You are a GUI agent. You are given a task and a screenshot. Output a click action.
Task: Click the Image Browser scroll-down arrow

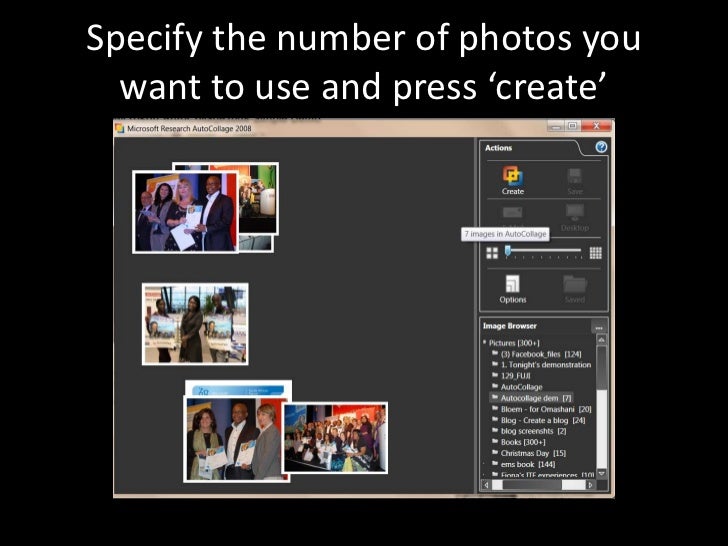click(x=602, y=474)
